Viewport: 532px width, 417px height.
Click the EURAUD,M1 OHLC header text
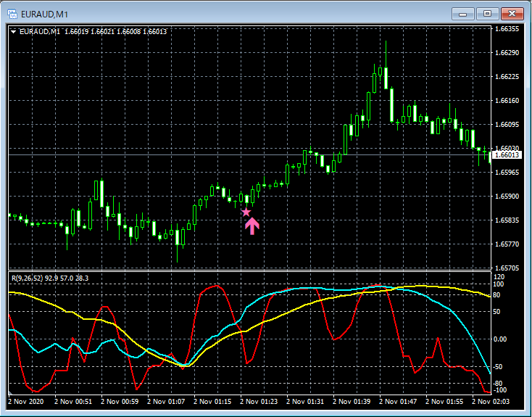pos(93,32)
